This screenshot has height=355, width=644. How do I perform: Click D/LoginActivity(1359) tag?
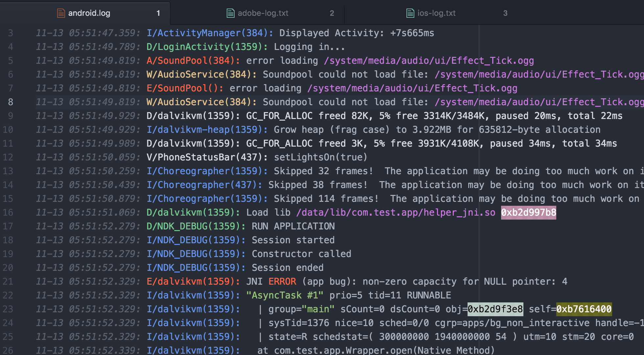tap(207, 47)
